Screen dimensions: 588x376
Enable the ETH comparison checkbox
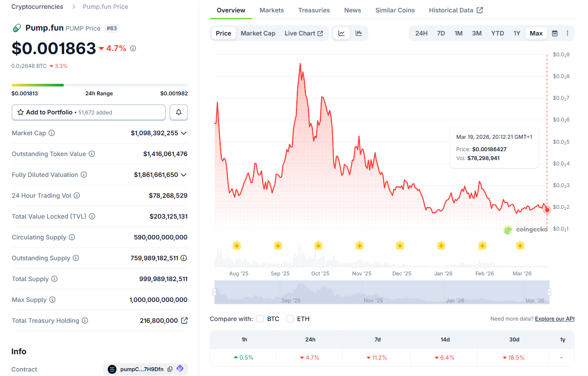(x=290, y=319)
